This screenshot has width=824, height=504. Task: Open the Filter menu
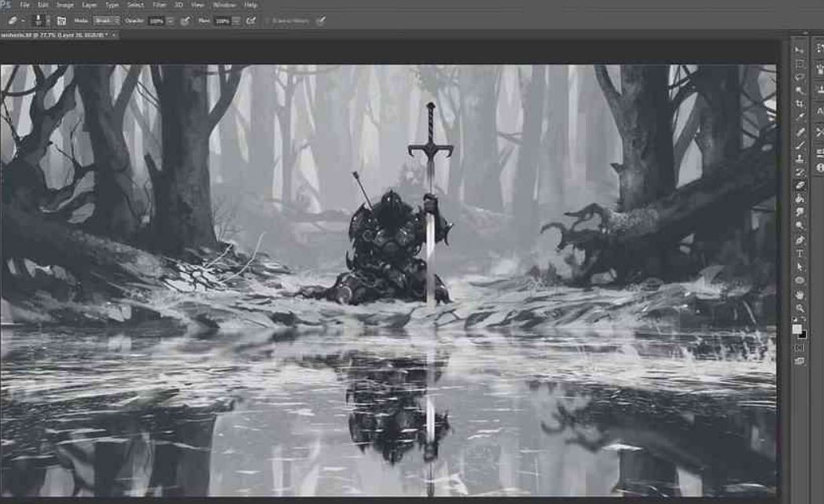(x=160, y=5)
